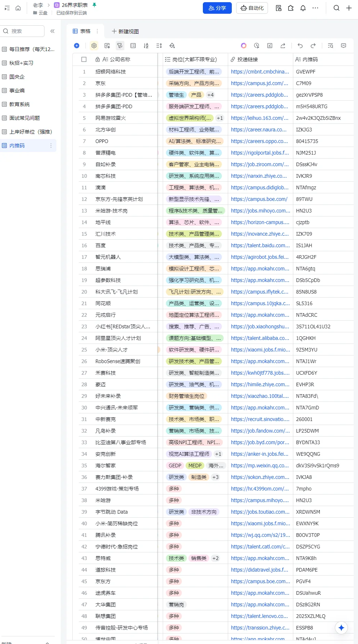
Task: Toggle the sidebar collapse icon at top-left
Action: [7, 8]
